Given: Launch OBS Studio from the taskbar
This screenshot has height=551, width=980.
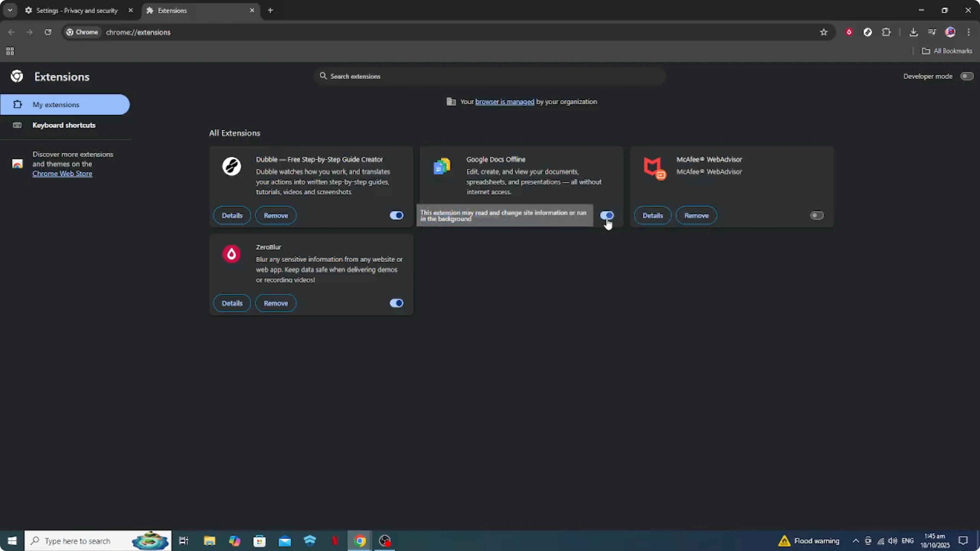Looking at the screenshot, I should 385,540.
